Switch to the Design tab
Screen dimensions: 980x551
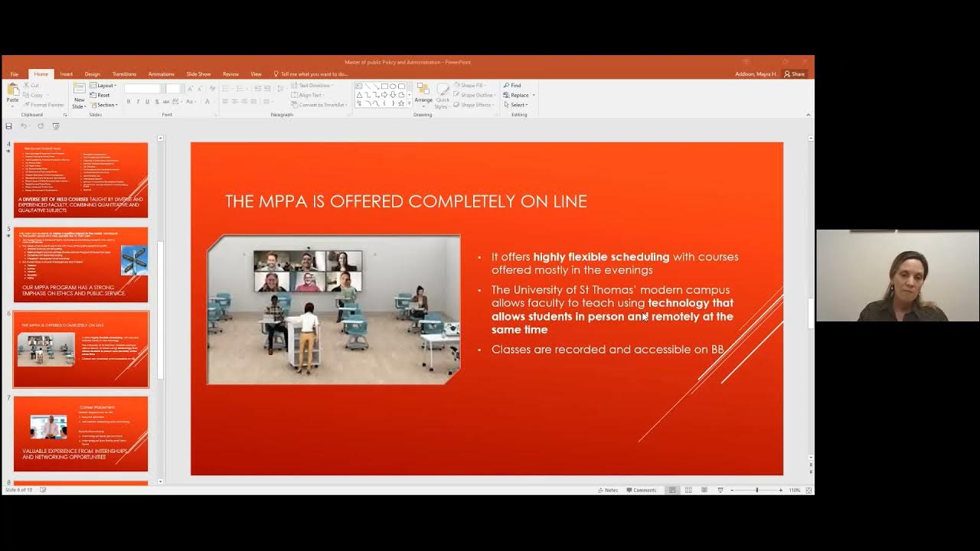93,74
